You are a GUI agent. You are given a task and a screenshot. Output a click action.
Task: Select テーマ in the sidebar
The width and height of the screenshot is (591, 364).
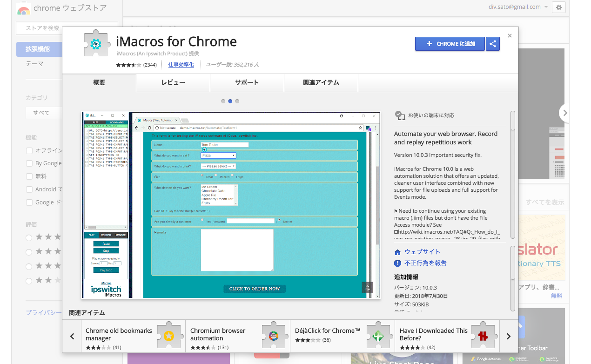(x=35, y=64)
